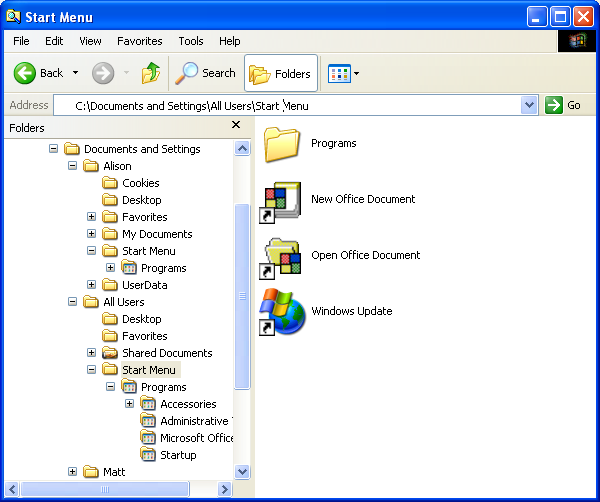The image size is (600, 502).
Task: Select the Open Office Document icon
Action: pyautogui.click(x=281, y=256)
